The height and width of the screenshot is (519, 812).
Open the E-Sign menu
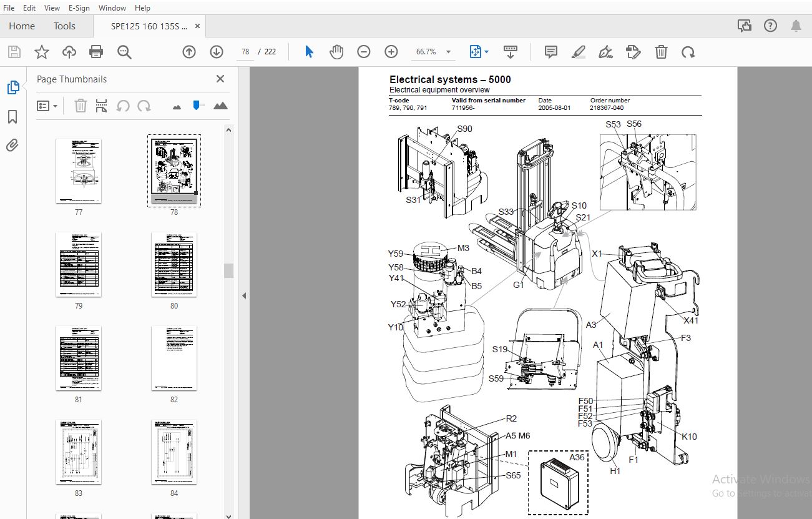click(x=79, y=7)
